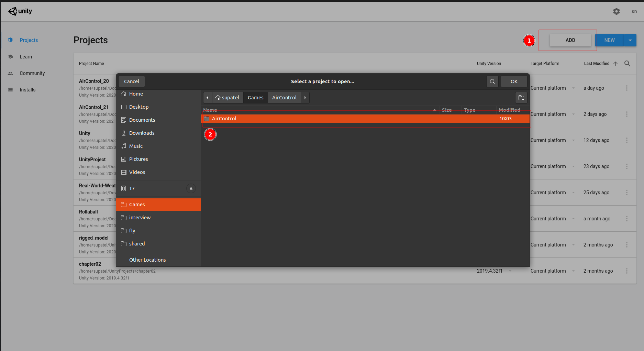Select AirControl path bar segment
644x351 pixels.
point(284,98)
